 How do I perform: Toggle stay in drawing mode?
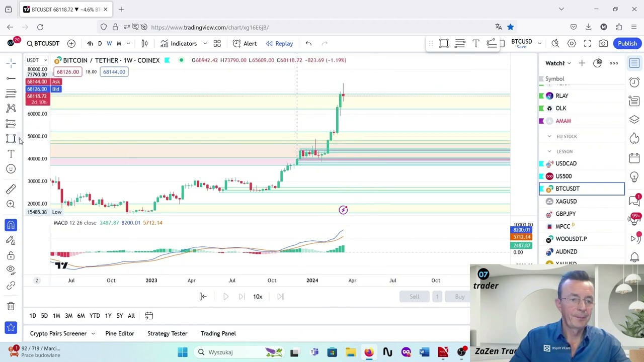pyautogui.click(x=11, y=240)
